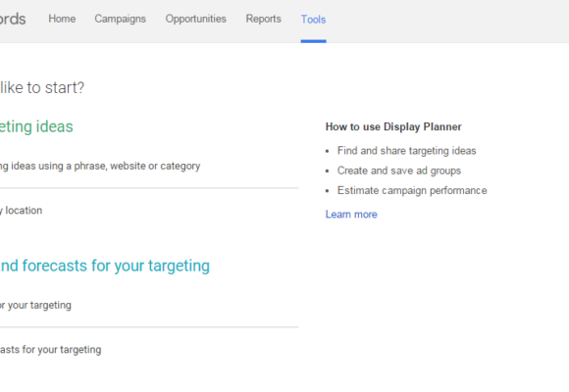Screen dimensions: 569x392
Task: Click the partially visible AdWords logo
Action: 13,19
